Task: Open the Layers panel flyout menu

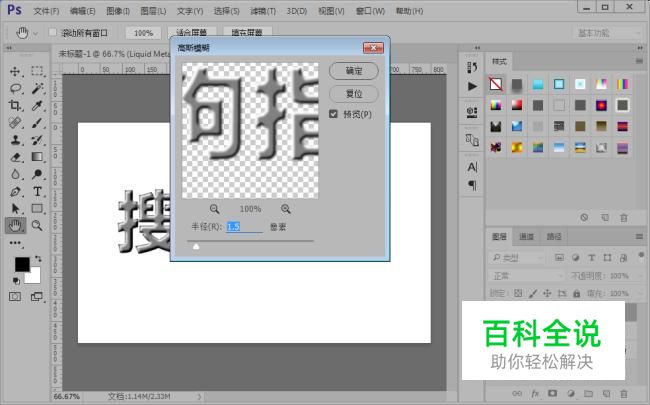Action: pos(639,236)
